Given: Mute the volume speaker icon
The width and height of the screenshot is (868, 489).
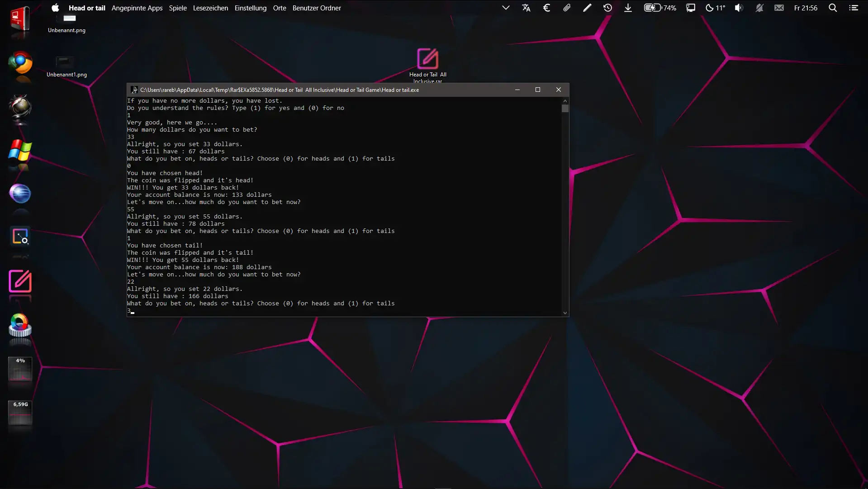Looking at the screenshot, I should tap(739, 8).
